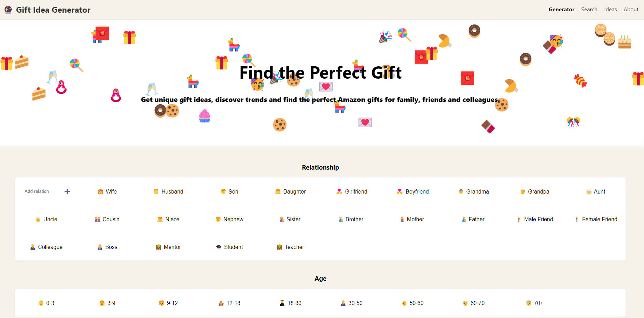Click the Cousin two-people icon
Viewport: 644px width, 318px height.
coord(97,219)
